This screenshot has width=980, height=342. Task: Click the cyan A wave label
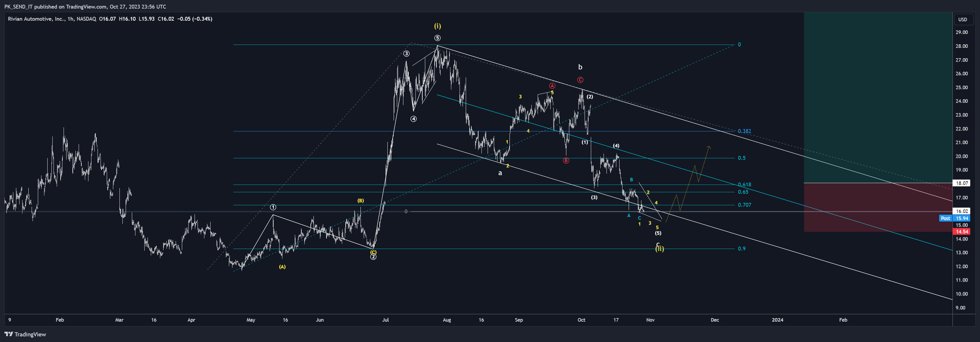coord(629,216)
